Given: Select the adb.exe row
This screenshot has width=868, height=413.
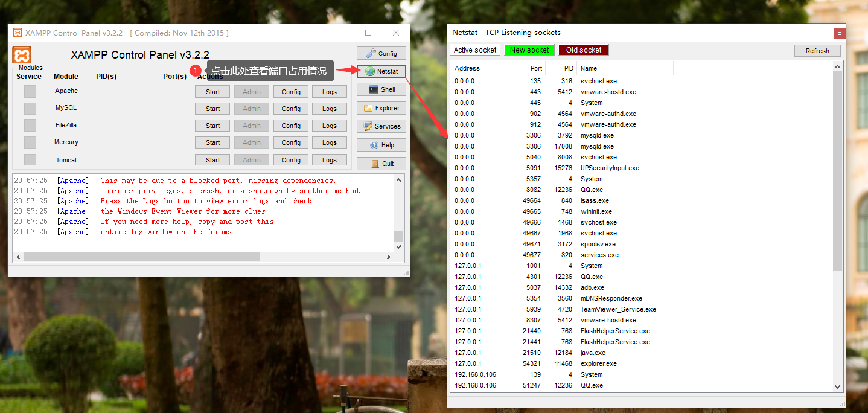Looking at the screenshot, I should click(642, 287).
